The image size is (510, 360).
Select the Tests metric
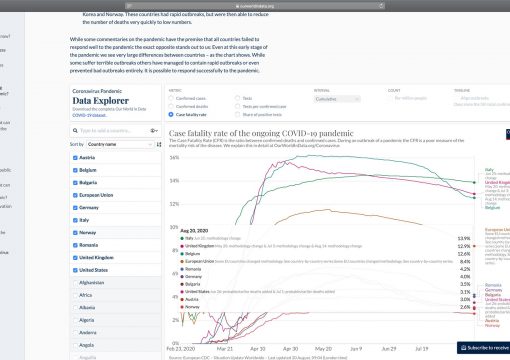pos(237,98)
